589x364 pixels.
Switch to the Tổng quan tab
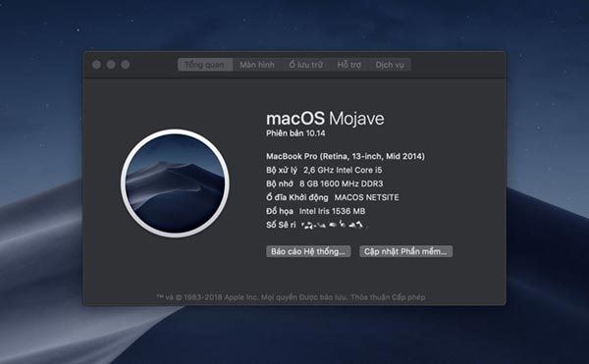[205, 65]
